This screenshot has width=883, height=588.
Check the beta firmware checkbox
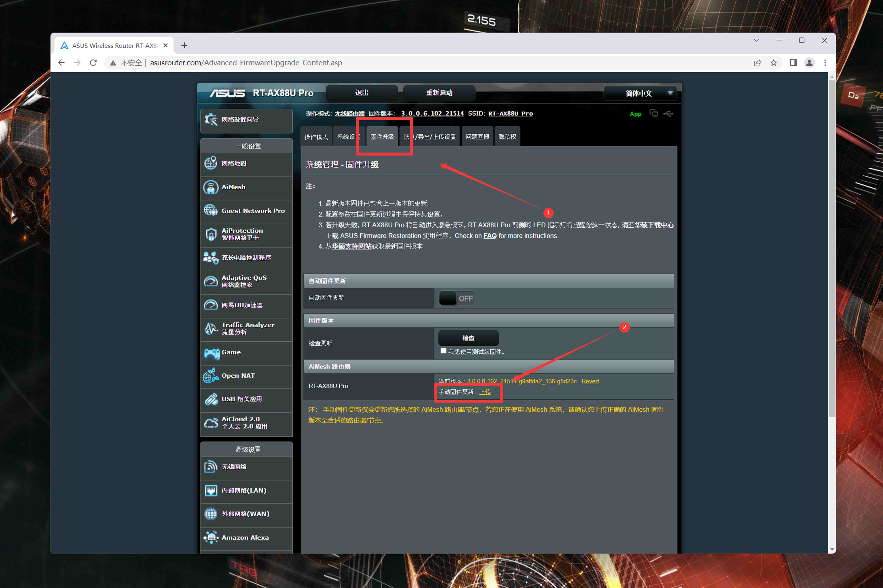coord(443,351)
